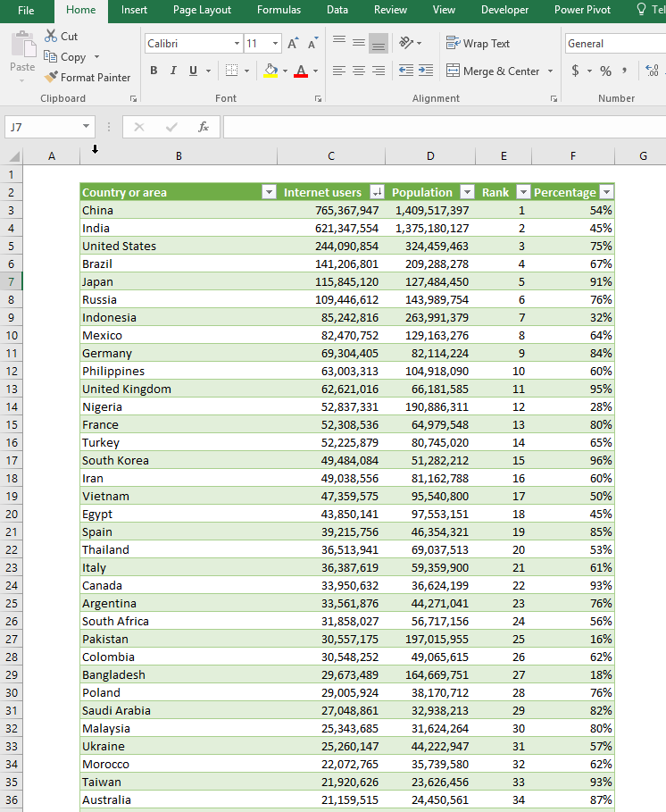
Task: Click the Increase Indent icon
Action: (x=425, y=71)
